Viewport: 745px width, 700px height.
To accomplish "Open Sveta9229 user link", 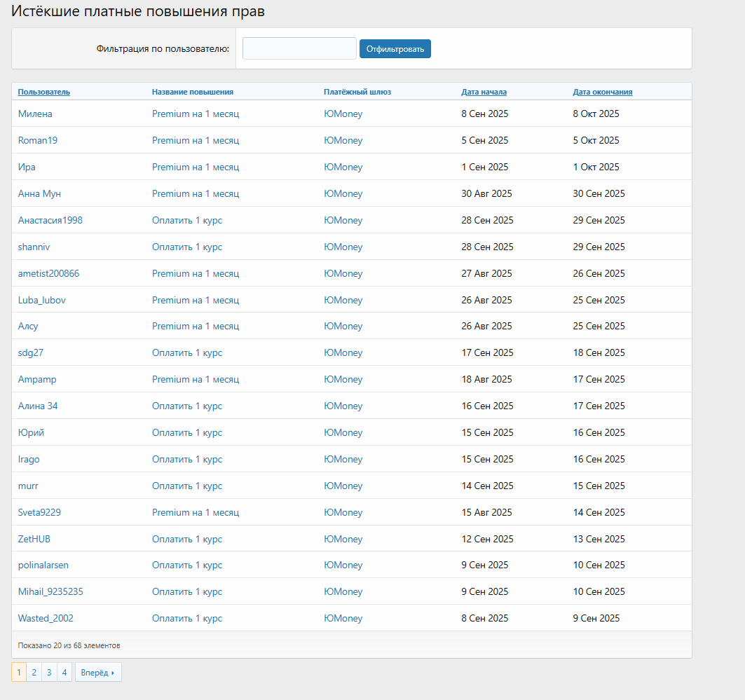I will [x=39, y=512].
